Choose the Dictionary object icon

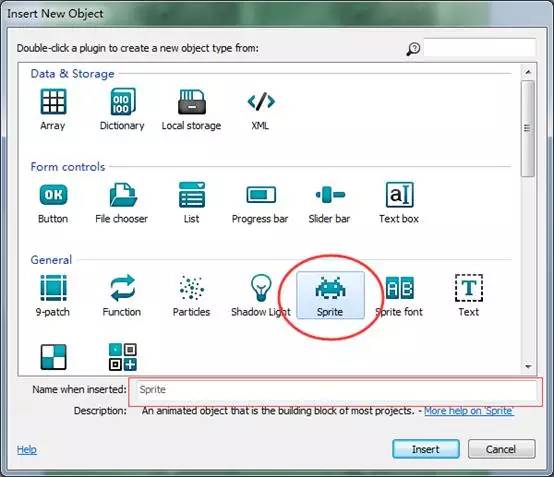pyautogui.click(x=122, y=102)
